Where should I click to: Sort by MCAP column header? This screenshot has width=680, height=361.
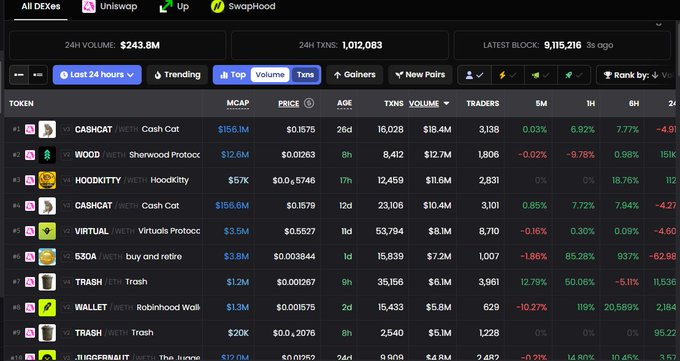(x=238, y=103)
